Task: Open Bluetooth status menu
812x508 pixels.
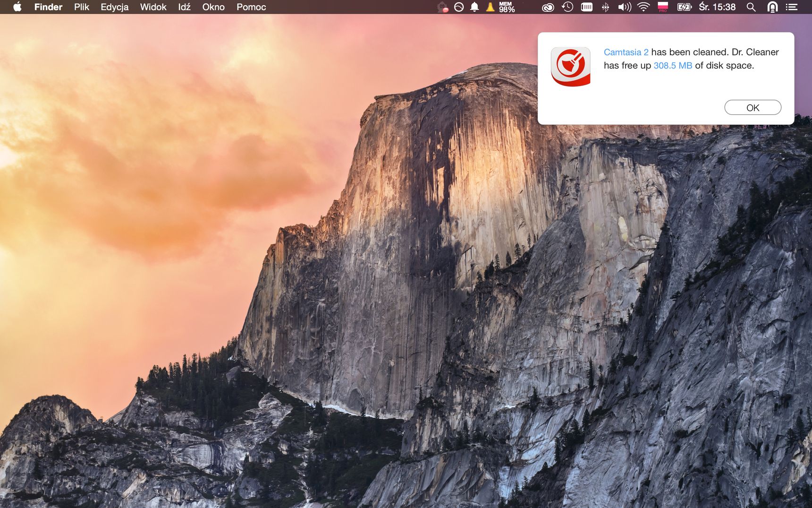Action: (x=605, y=7)
